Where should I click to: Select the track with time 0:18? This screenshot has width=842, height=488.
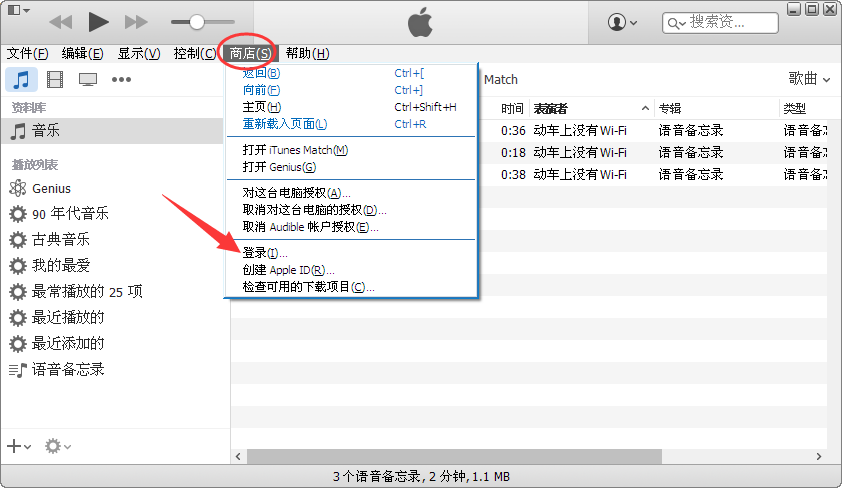pyautogui.click(x=651, y=152)
